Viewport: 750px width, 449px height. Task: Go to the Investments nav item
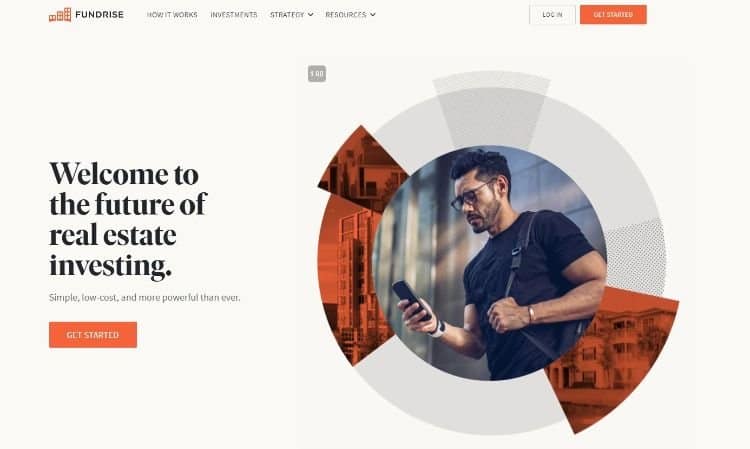[x=234, y=15]
